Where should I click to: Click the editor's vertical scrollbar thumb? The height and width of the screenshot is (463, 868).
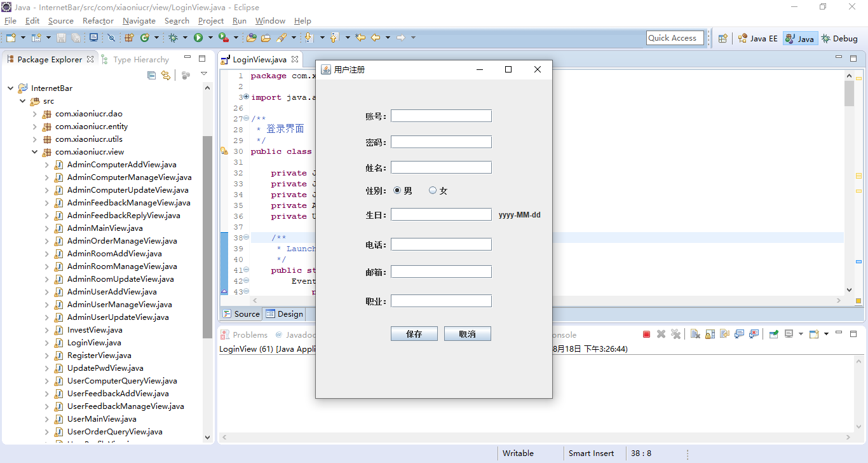pos(849,94)
